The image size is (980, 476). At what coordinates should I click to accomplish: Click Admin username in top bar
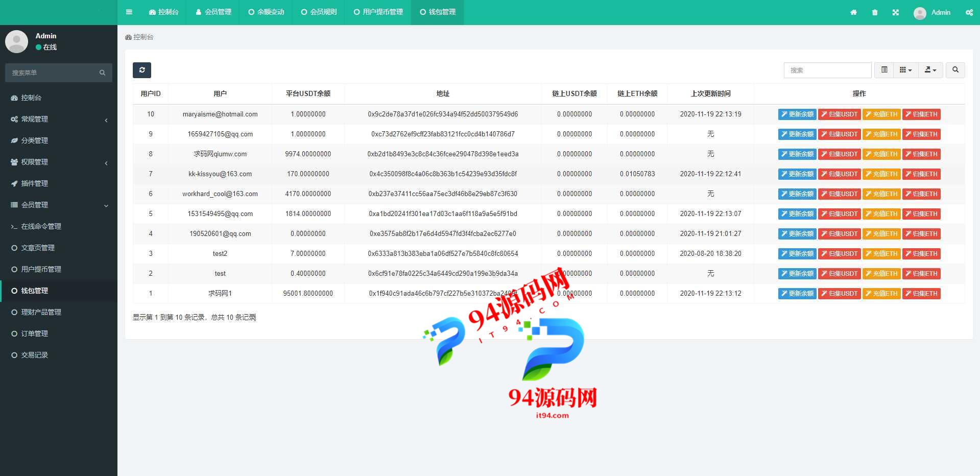coord(941,12)
